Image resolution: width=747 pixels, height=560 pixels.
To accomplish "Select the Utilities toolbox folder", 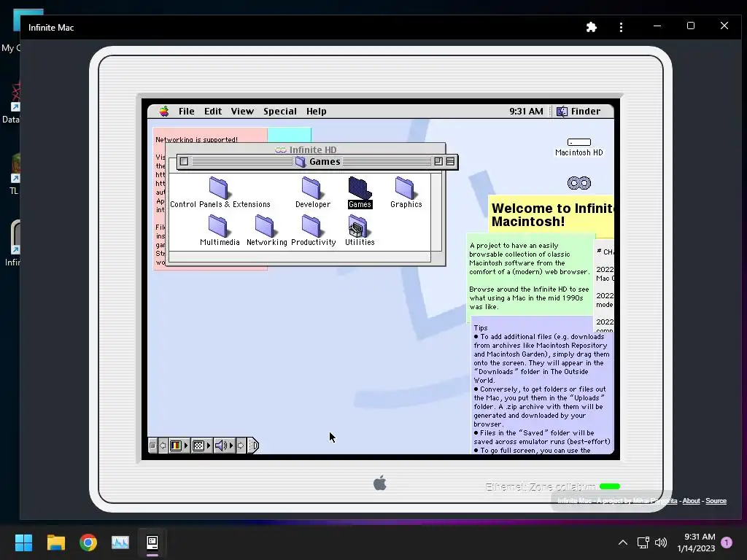I will [x=360, y=230].
